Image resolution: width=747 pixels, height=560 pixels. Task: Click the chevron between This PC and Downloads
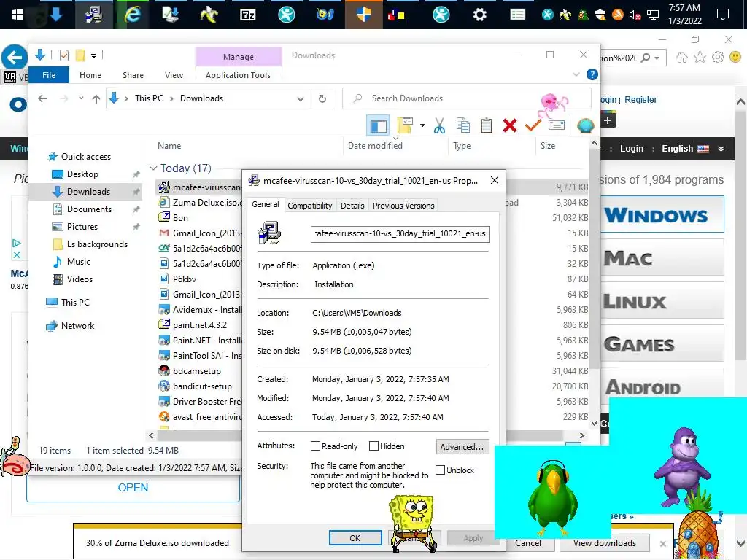coord(171,98)
